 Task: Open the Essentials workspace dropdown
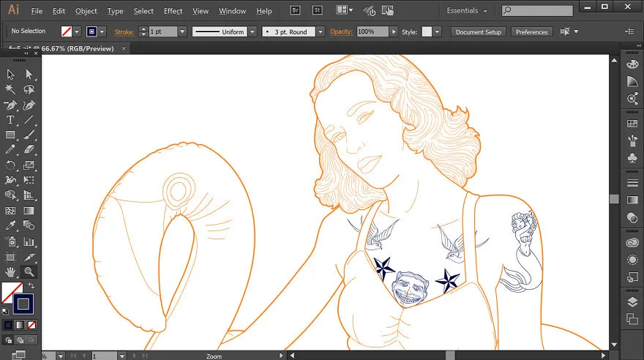[x=467, y=11]
